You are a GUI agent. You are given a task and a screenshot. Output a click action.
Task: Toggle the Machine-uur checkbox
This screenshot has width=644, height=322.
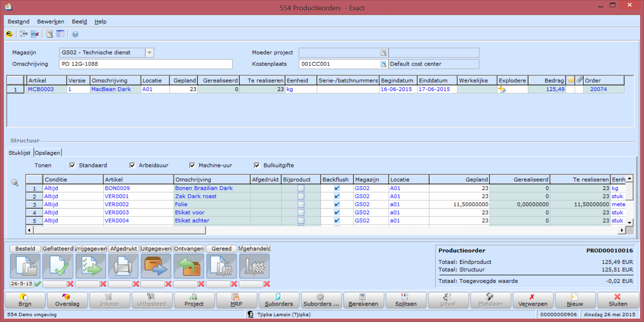192,165
